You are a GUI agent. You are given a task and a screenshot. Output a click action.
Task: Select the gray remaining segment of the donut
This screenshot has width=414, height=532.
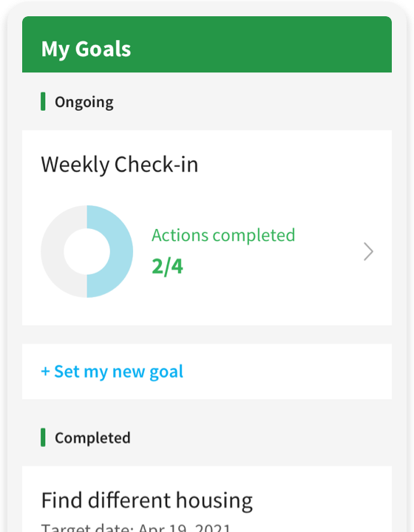tap(52, 251)
